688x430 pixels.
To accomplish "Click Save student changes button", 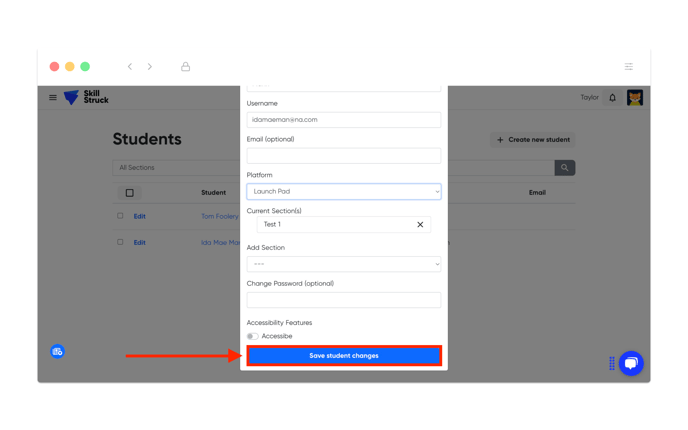I will point(344,356).
